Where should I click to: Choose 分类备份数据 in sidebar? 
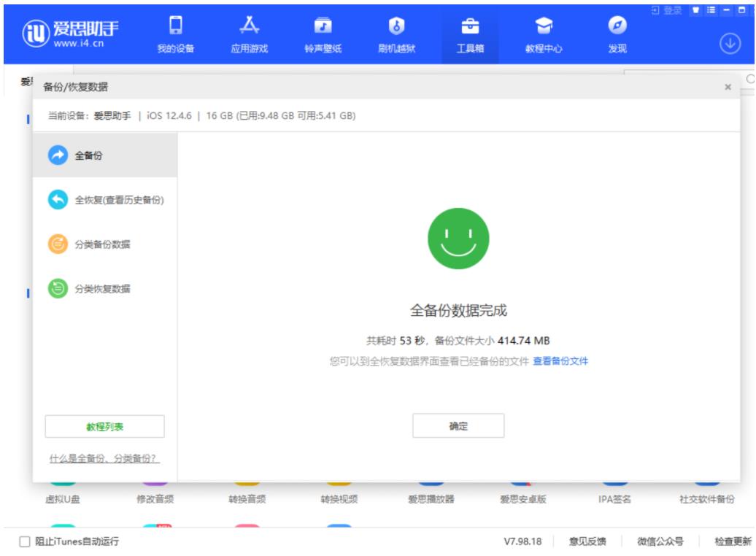point(105,244)
